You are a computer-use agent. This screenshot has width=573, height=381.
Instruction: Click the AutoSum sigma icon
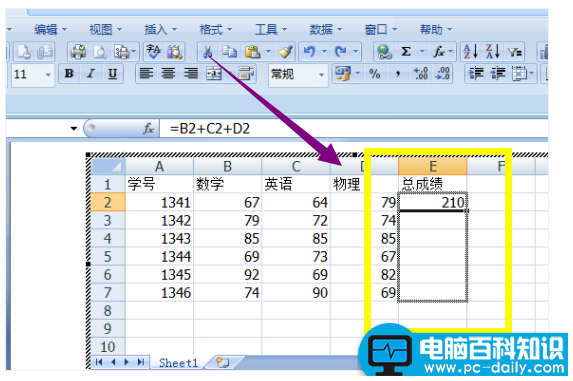coord(406,52)
